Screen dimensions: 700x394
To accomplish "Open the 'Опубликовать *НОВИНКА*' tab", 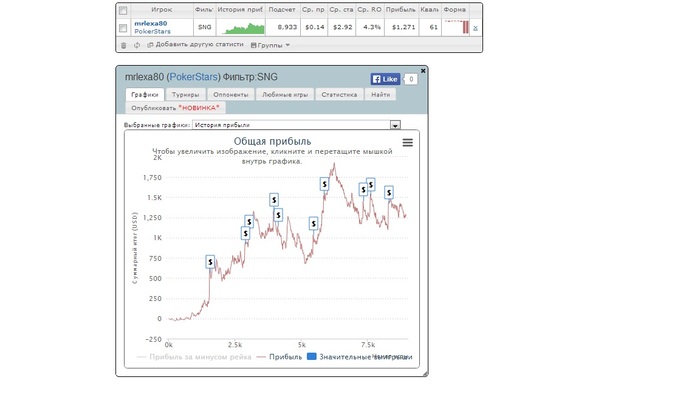I will (175, 108).
